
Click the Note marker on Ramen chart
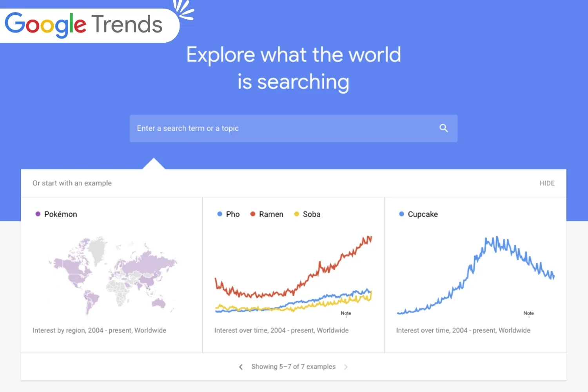[346, 313]
